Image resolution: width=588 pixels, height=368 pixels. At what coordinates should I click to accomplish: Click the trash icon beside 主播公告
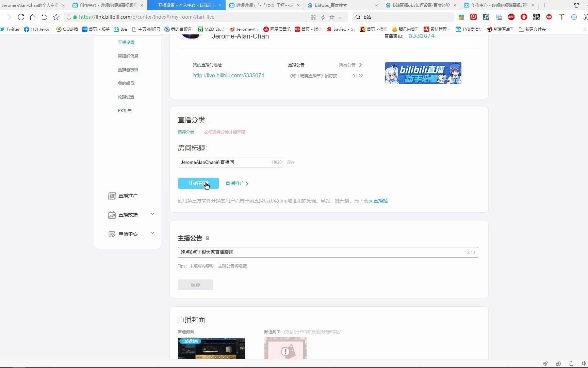[207, 238]
